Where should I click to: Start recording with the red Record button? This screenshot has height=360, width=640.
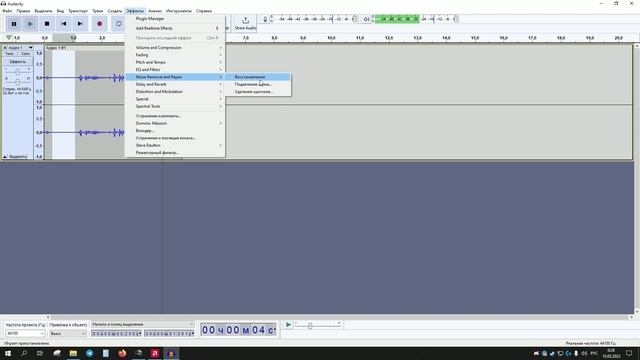[100, 24]
